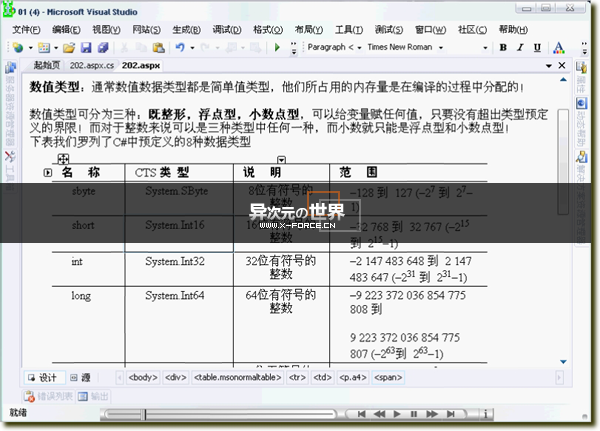Open the New Web Site dropdown arrow
This screenshot has height=431, width=600.
point(31,48)
